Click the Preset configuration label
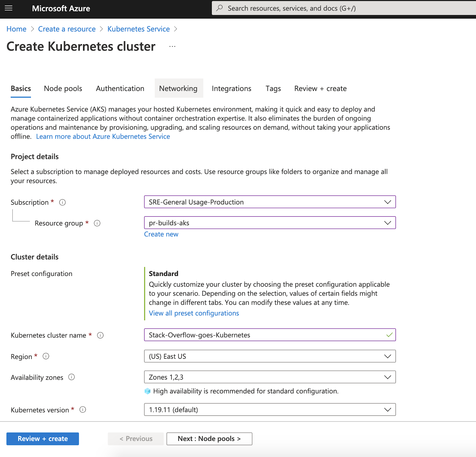476x457 pixels. [41, 274]
